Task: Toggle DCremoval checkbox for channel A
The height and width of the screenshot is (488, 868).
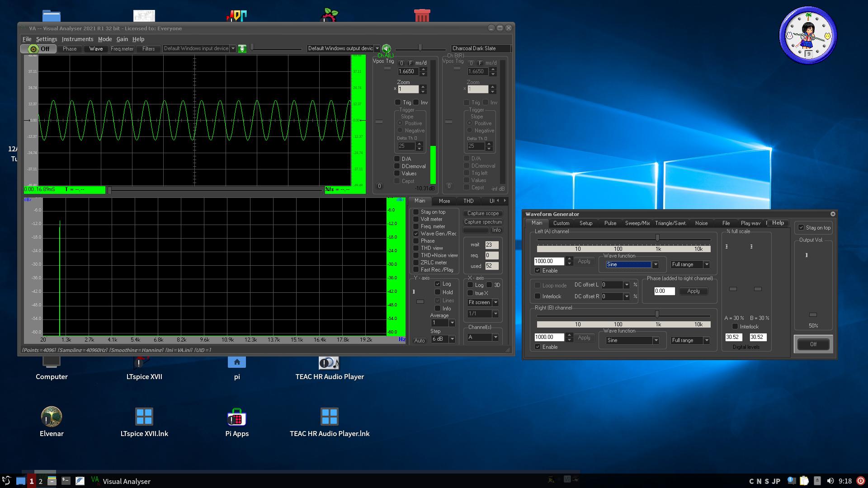Action: [397, 166]
